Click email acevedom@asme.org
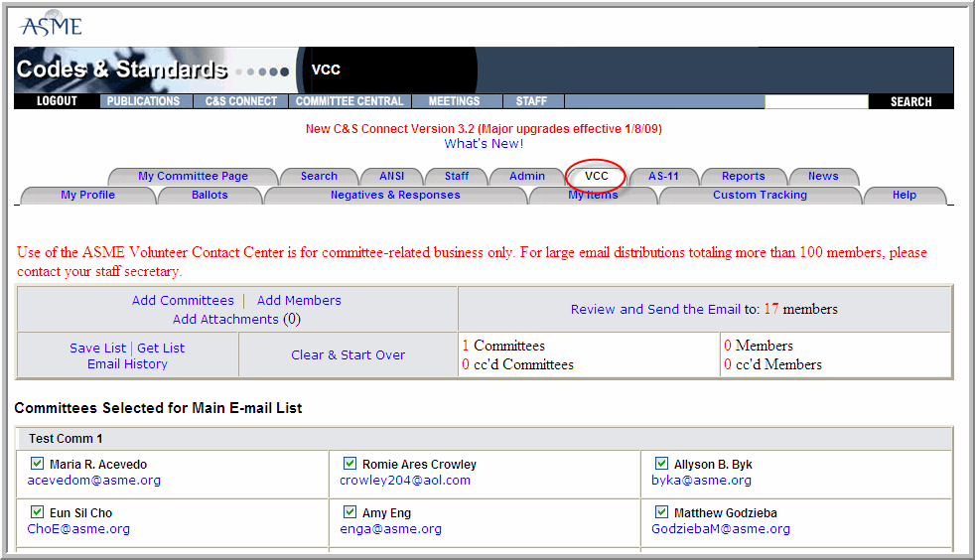Screen dimensions: 975x560 [94, 481]
